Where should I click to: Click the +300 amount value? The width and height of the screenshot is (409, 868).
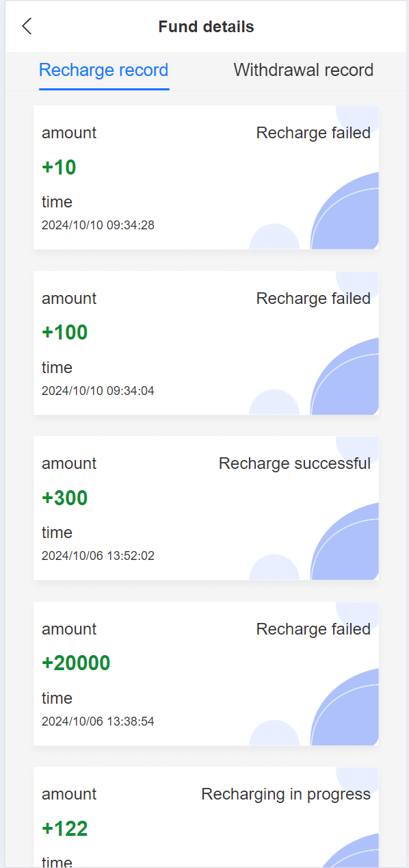click(65, 498)
